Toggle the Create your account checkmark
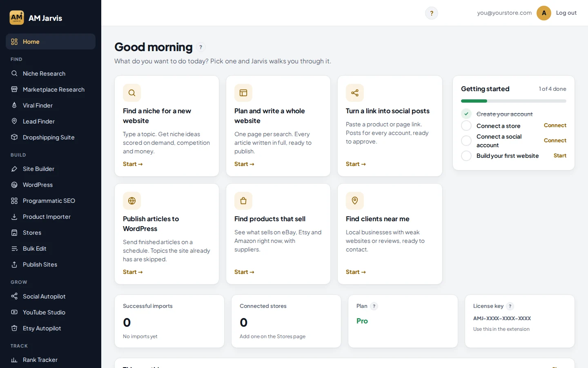This screenshot has width=588, height=368. [466, 114]
